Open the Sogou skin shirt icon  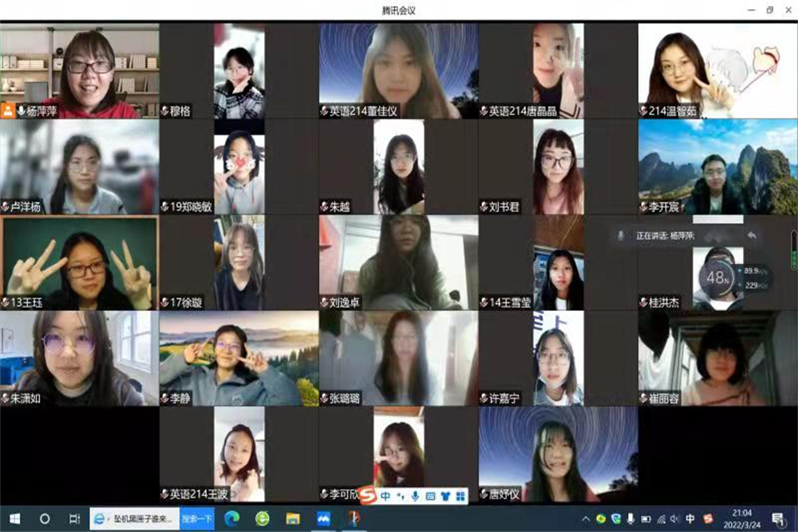point(445,496)
